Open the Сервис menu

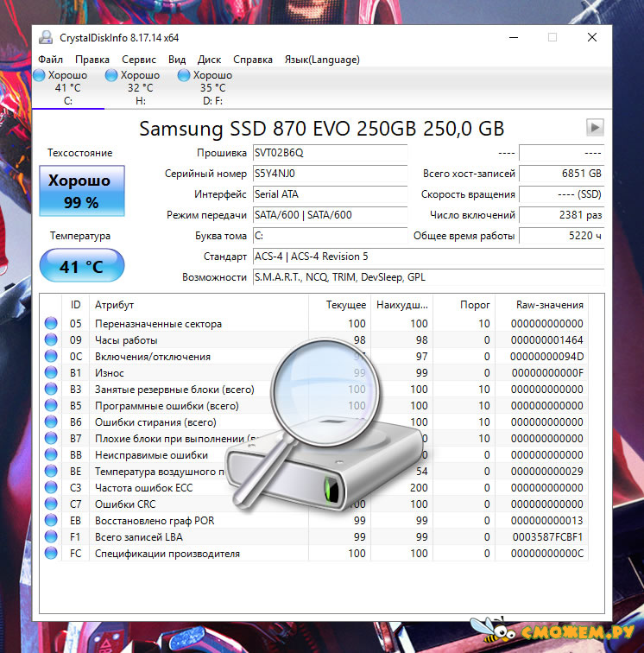click(139, 60)
